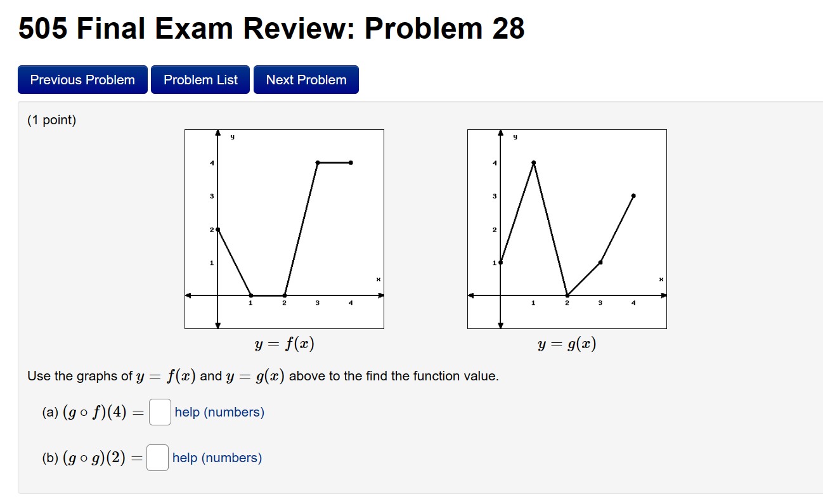Click the peak point on the g(x) graph
Viewport: 823px width, 504px height.
point(533,162)
